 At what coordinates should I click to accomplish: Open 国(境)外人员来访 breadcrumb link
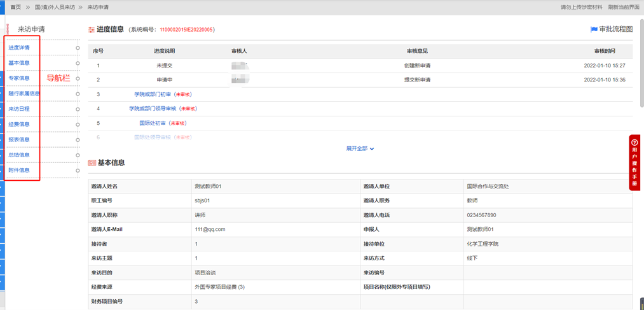point(55,7)
